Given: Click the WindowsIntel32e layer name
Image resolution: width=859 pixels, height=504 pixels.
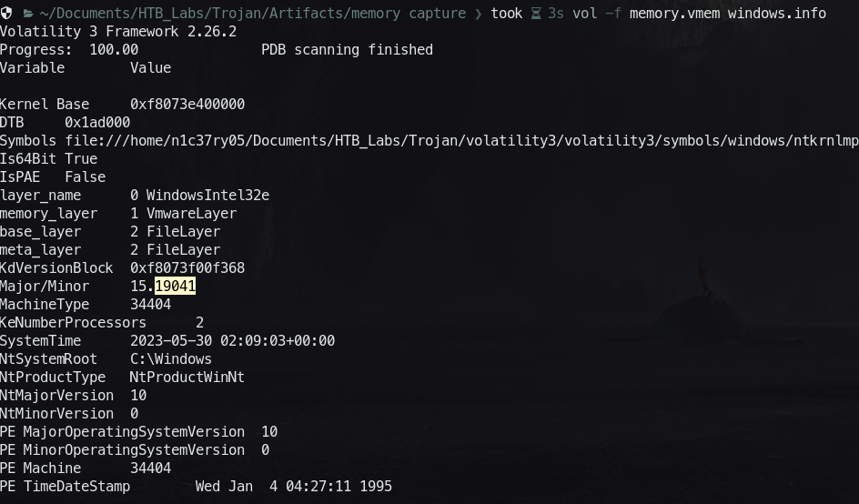Looking at the screenshot, I should point(207,196).
